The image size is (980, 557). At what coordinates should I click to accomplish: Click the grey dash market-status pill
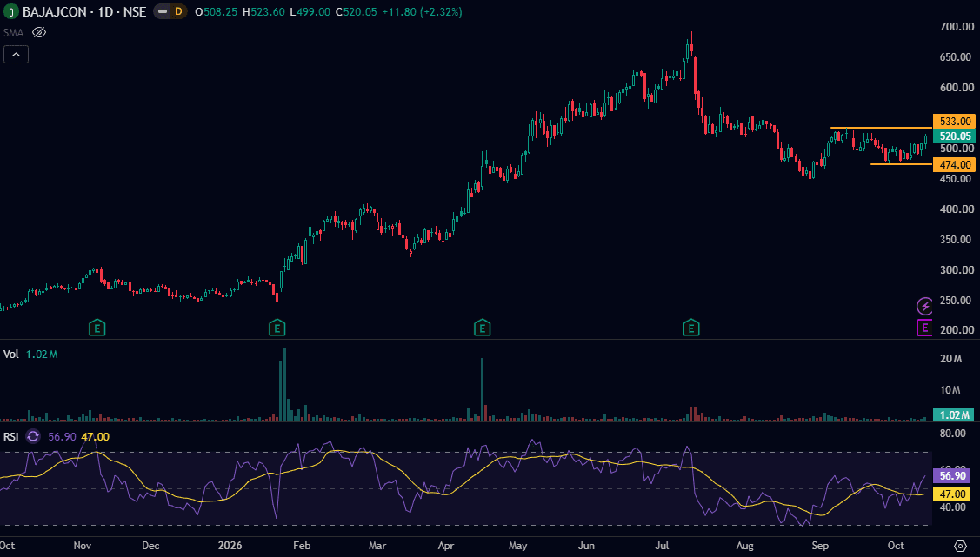point(163,11)
